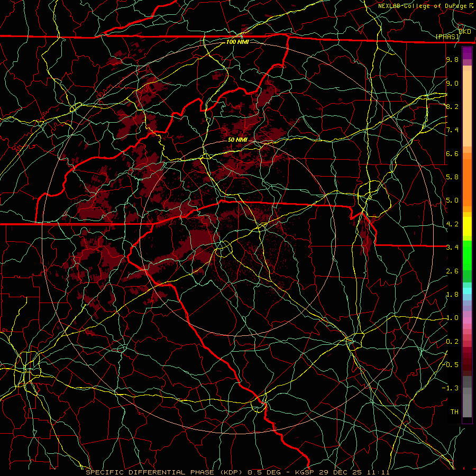Click the [PHAS] unit label above color bar

(x=447, y=37)
